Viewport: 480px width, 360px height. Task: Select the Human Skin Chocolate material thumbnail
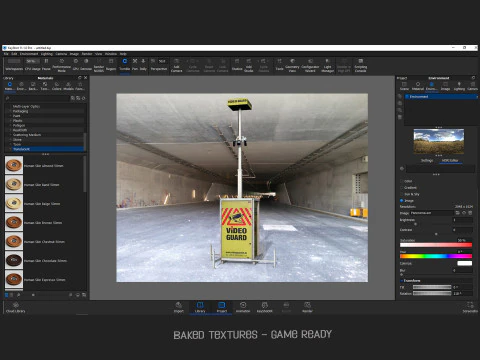[14, 260]
